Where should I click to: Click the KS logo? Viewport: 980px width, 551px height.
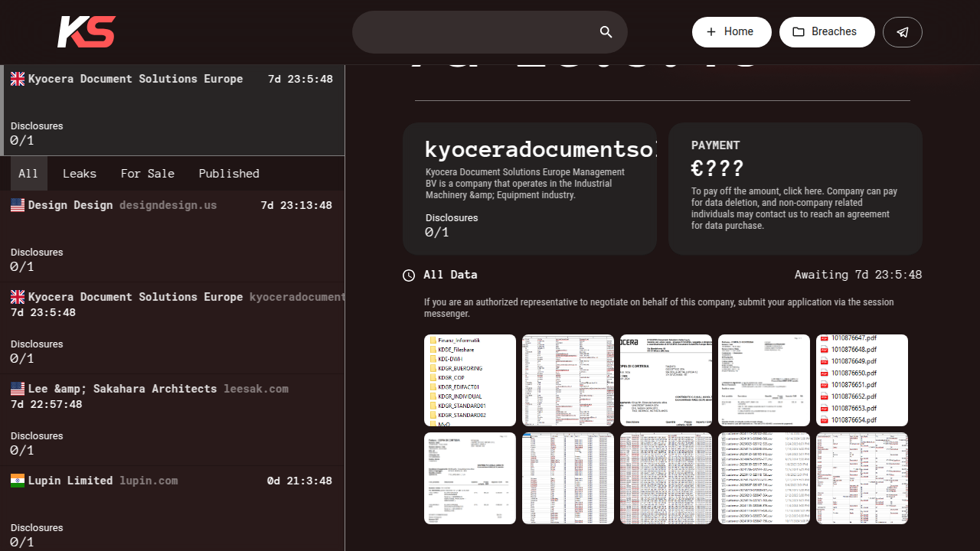coord(86,31)
